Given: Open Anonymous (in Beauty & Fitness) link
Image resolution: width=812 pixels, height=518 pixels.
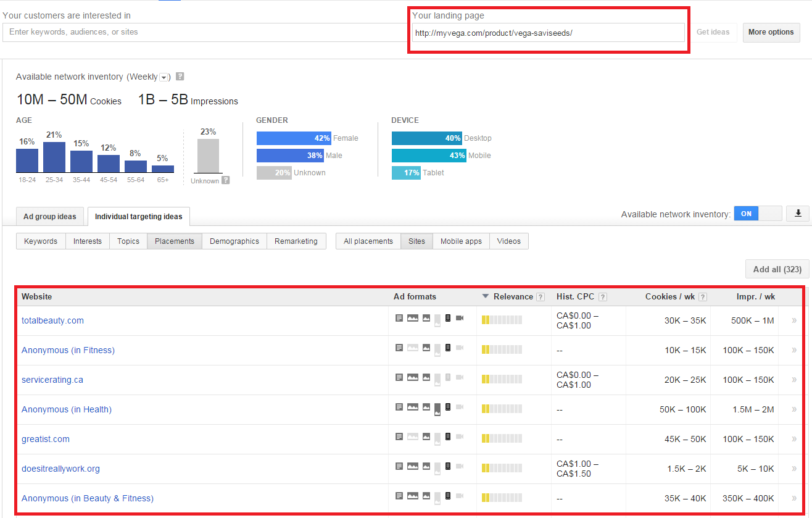Looking at the screenshot, I should click(88, 498).
